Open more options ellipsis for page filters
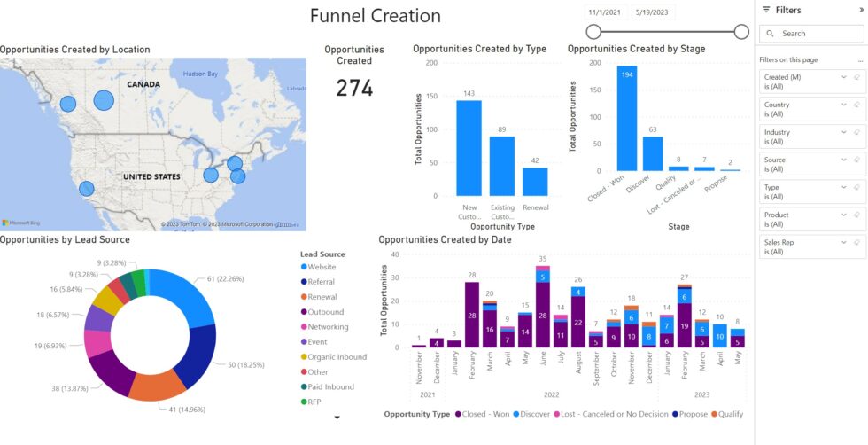This screenshot has width=868, height=445. [x=859, y=60]
